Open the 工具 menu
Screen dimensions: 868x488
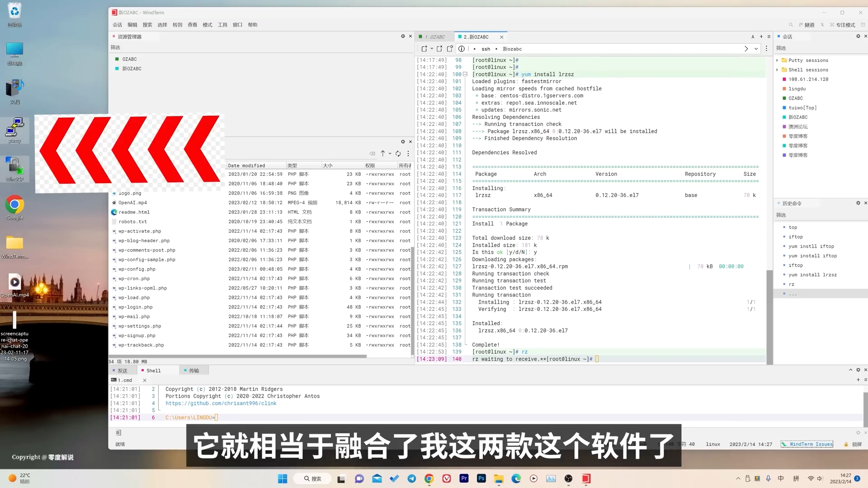click(222, 25)
